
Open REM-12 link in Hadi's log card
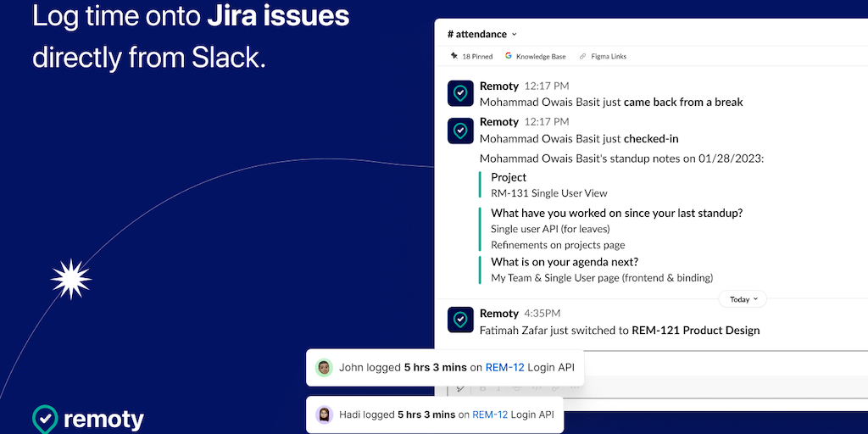(490, 414)
